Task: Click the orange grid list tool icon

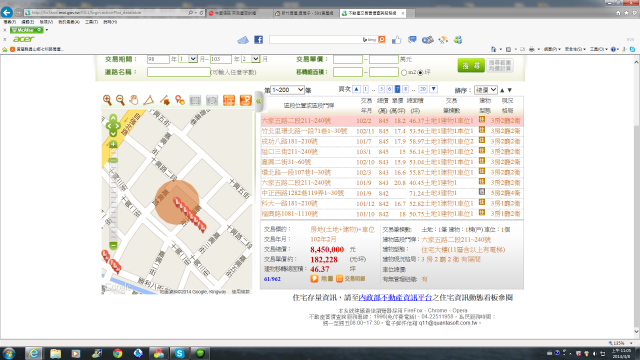Action: coord(229,100)
